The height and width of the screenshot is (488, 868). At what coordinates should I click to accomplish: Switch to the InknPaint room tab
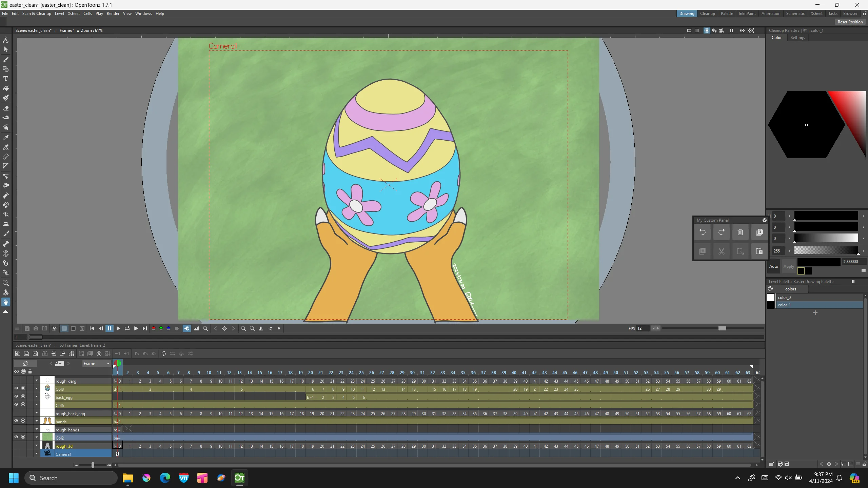coord(747,14)
